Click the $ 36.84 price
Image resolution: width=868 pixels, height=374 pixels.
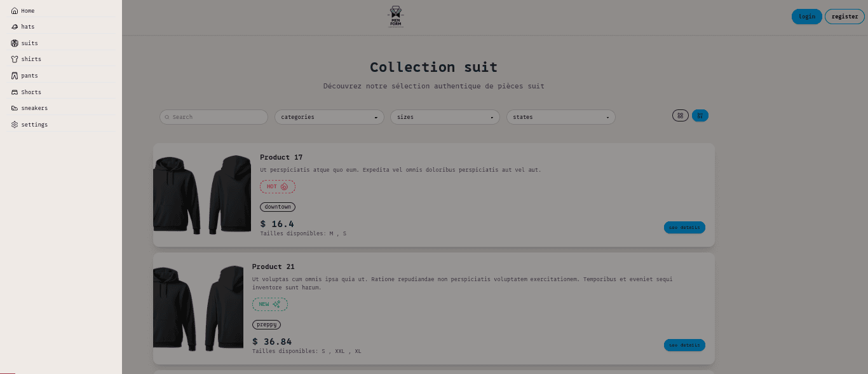coord(272,342)
